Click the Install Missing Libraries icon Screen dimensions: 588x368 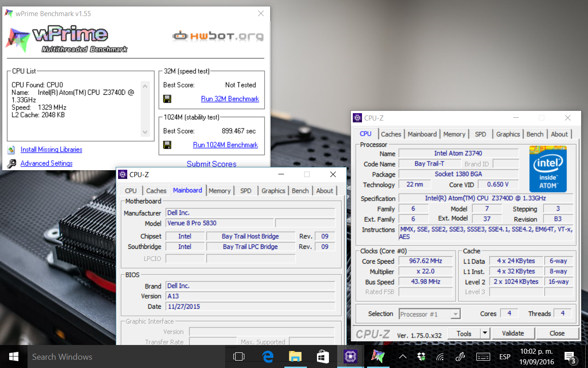point(11,150)
